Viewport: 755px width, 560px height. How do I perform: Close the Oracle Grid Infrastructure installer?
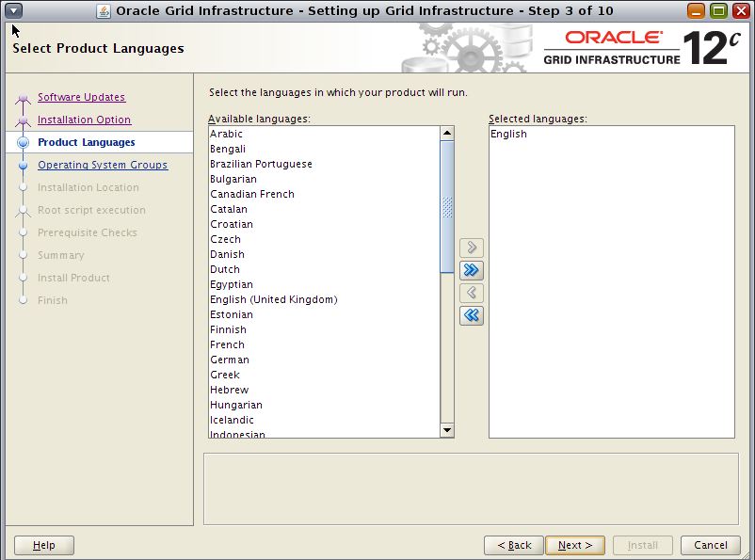click(741, 10)
